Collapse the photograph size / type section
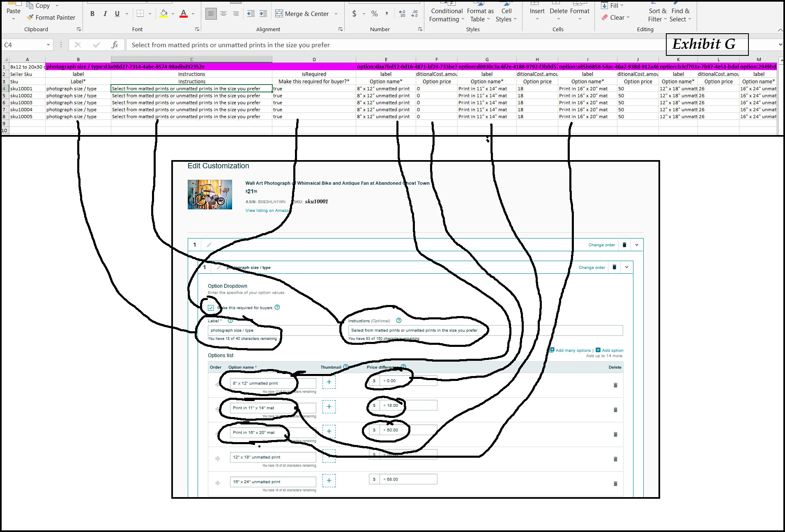785x532 pixels. [626, 267]
